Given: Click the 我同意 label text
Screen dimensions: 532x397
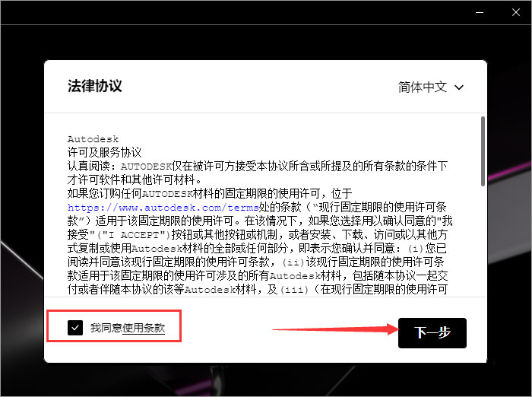Looking at the screenshot, I should [x=106, y=328].
